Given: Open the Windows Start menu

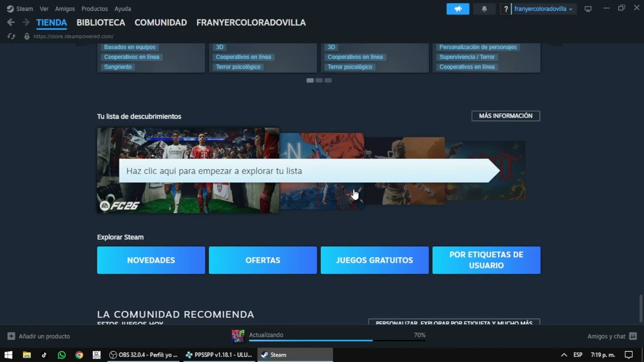Looking at the screenshot, I should (9, 355).
